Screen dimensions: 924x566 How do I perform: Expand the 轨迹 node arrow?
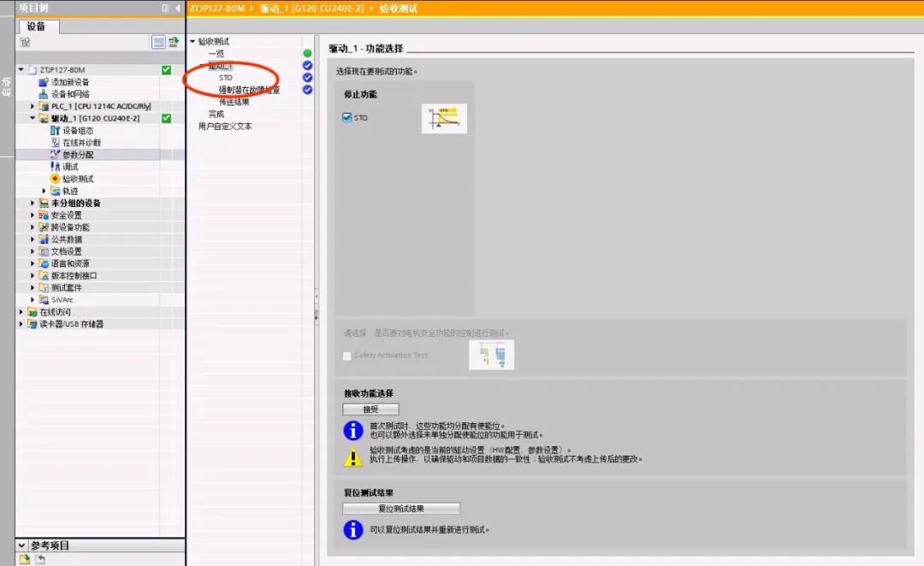click(44, 191)
